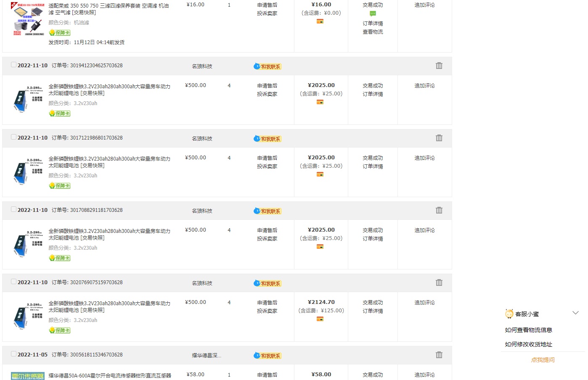Click payment card icon under ¥2124.70
The height and width of the screenshot is (380, 588).
tap(320, 319)
